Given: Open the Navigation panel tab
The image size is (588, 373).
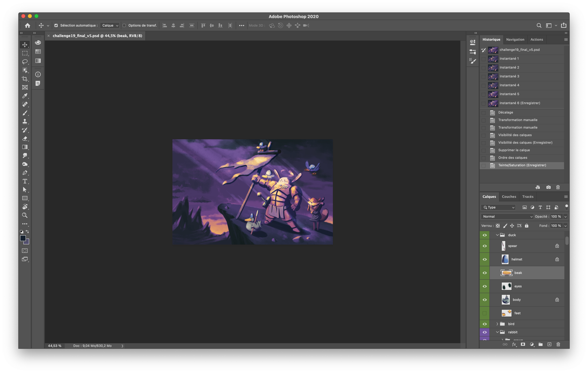Looking at the screenshot, I should pyautogui.click(x=515, y=39).
